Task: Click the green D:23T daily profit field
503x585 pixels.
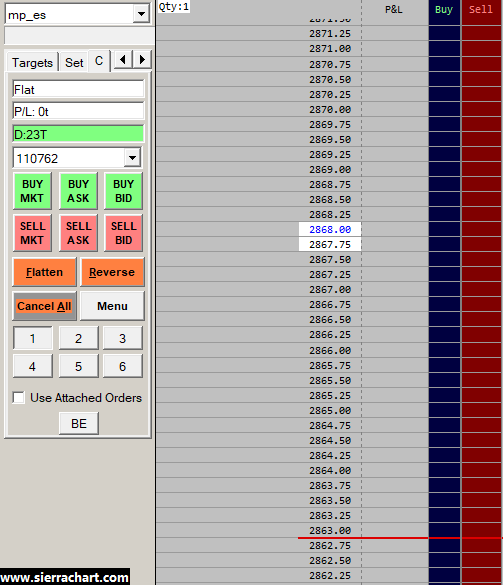Action: click(78, 134)
